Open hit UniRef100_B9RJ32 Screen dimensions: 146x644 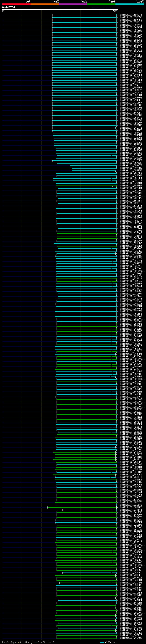tap(131, 15)
